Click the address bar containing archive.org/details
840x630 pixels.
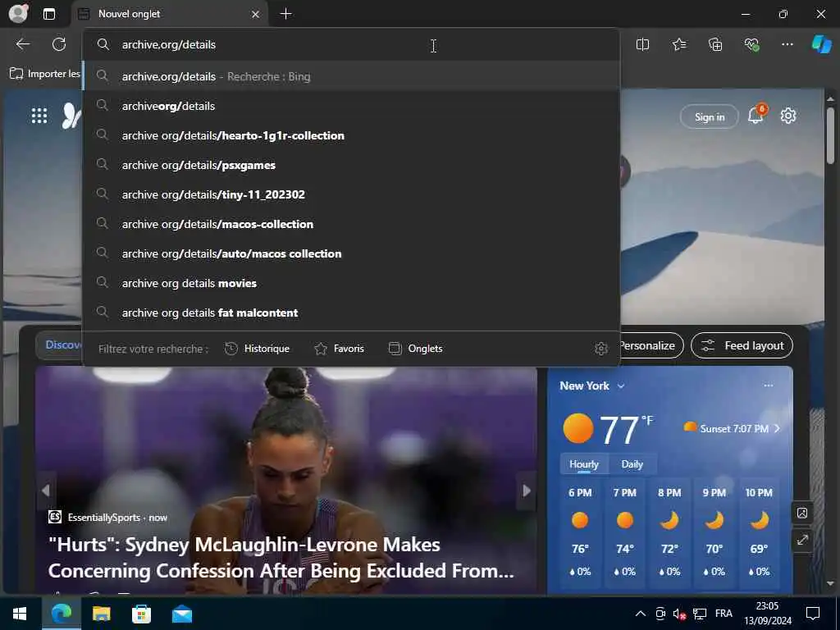click(x=351, y=44)
